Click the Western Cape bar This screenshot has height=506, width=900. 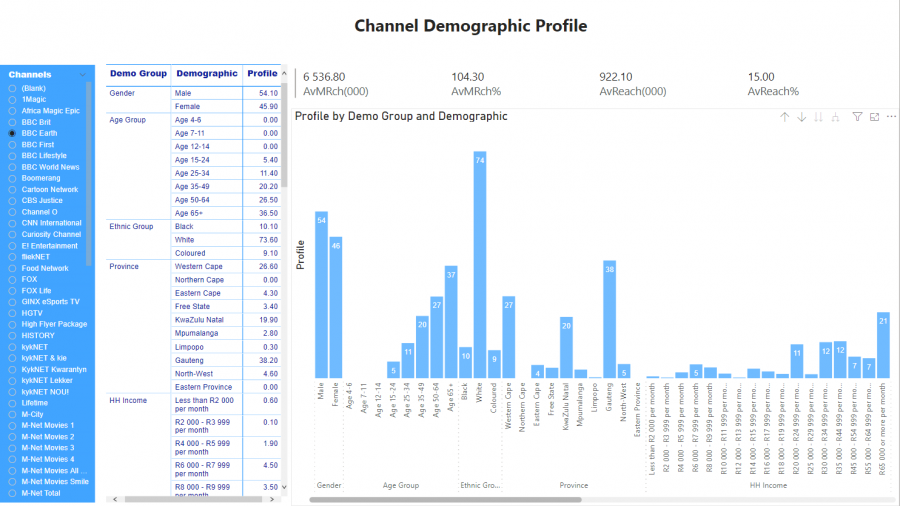click(509, 337)
